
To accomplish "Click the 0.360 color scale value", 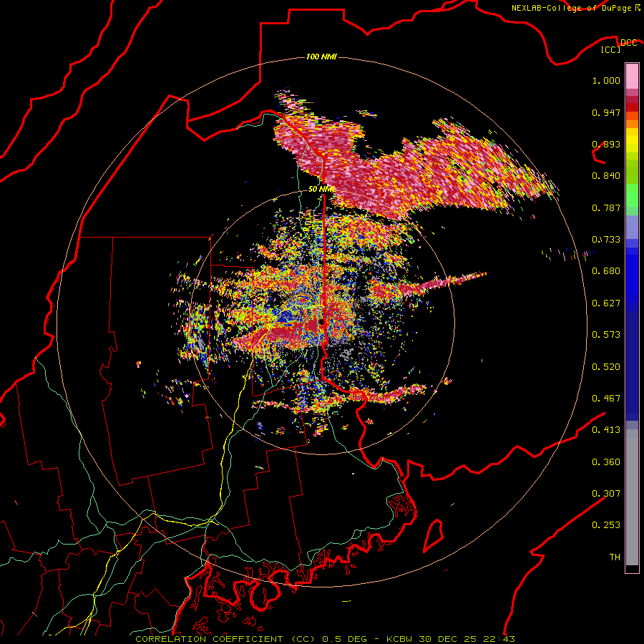I will [x=606, y=462].
